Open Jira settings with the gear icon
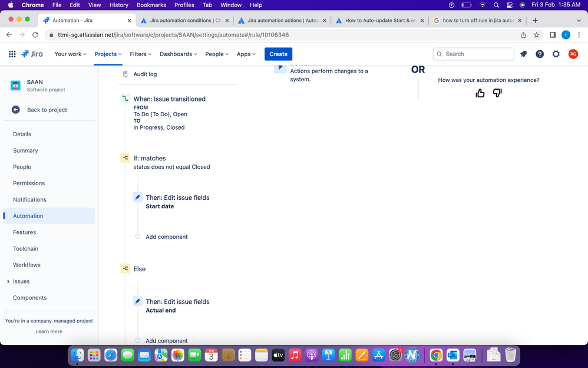 (x=556, y=54)
